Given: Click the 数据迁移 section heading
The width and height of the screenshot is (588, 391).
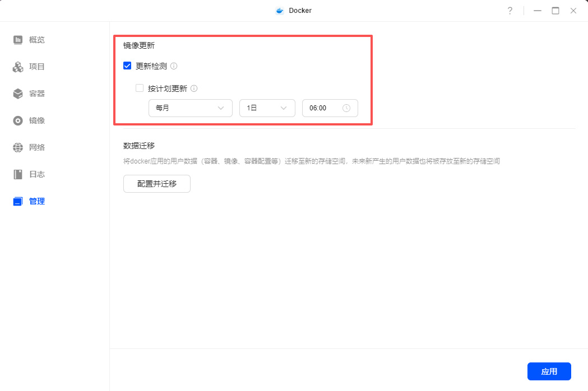Looking at the screenshot, I should [139, 146].
